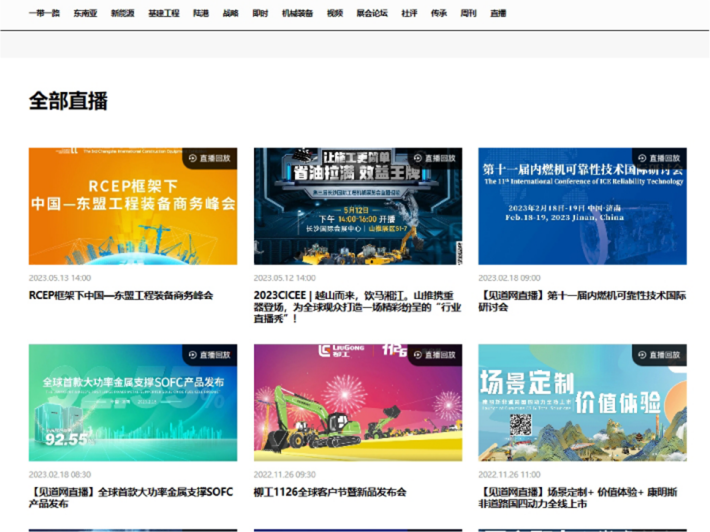Select 直播 in the top navigation

click(498, 13)
